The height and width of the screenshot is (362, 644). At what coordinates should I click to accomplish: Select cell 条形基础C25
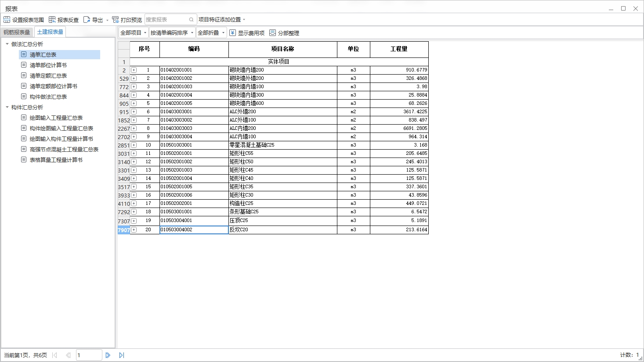(283, 212)
